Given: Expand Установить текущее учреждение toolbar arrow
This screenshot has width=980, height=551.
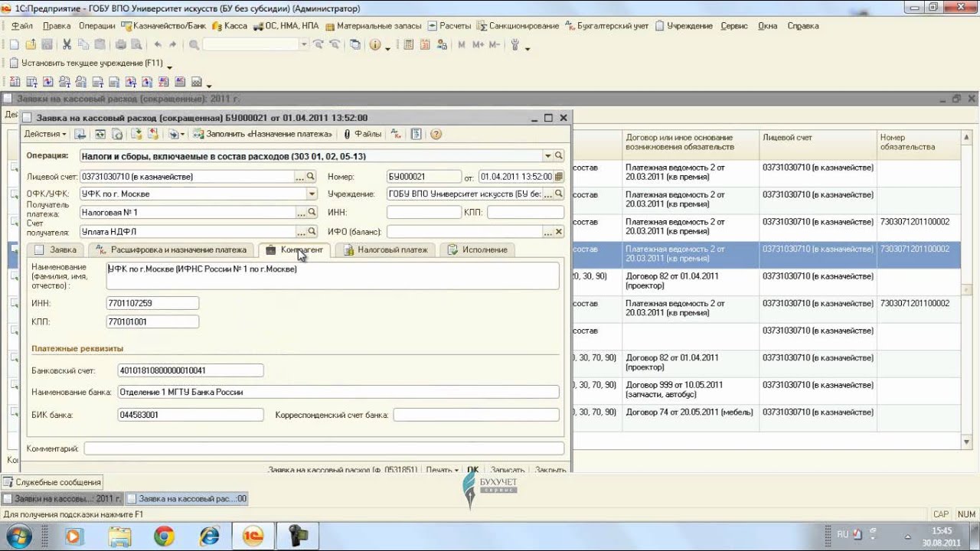Looking at the screenshot, I should tap(169, 66).
